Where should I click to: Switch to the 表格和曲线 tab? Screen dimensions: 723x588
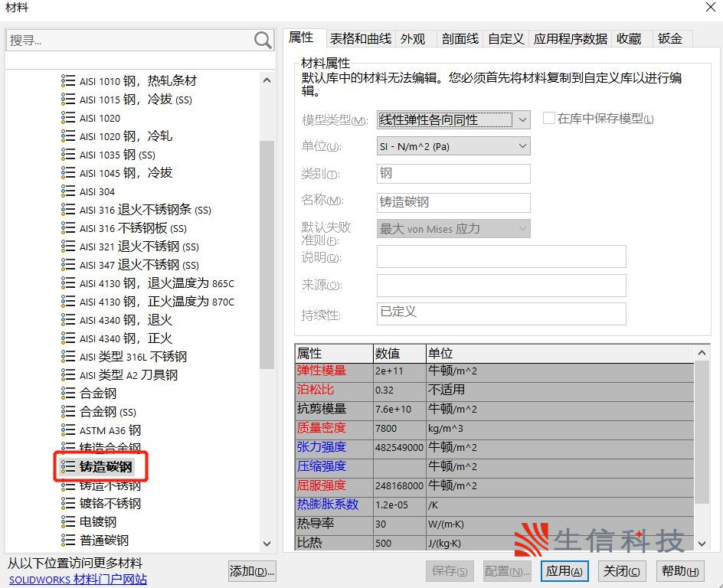361,39
